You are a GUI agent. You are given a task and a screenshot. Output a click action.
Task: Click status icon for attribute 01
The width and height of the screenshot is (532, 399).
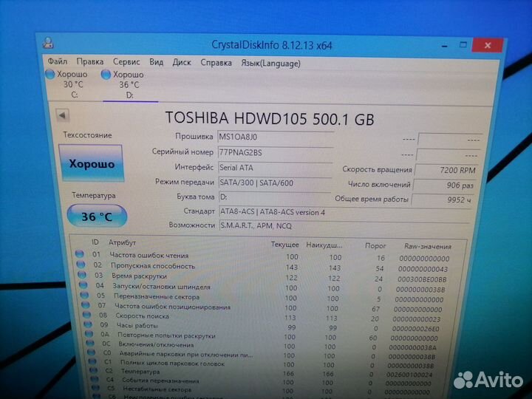point(79,253)
